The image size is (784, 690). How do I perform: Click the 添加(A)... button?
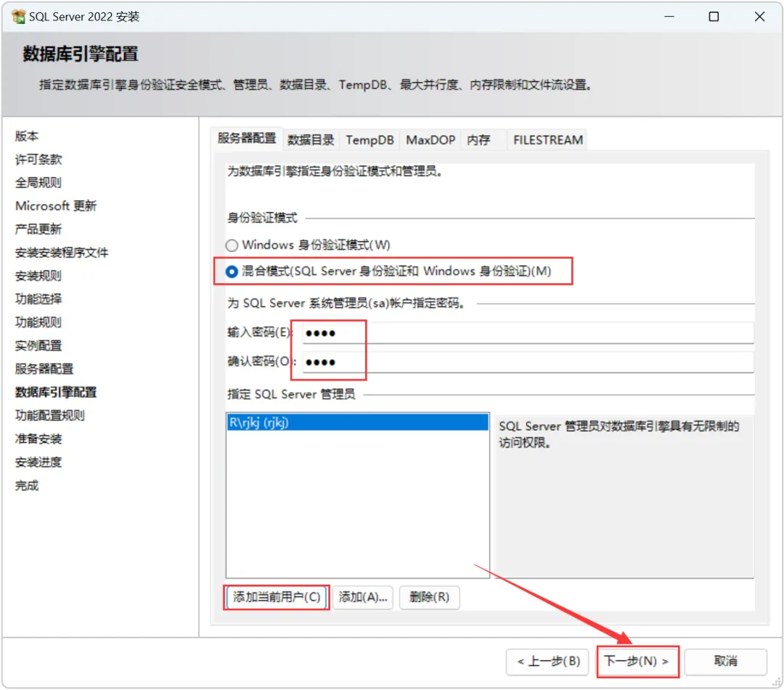pos(363,597)
